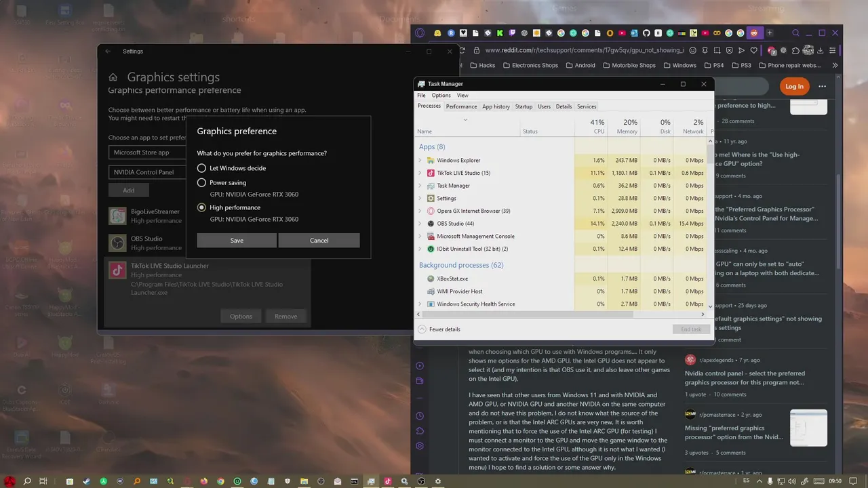Open the Users tab in Task Manager

(x=544, y=106)
